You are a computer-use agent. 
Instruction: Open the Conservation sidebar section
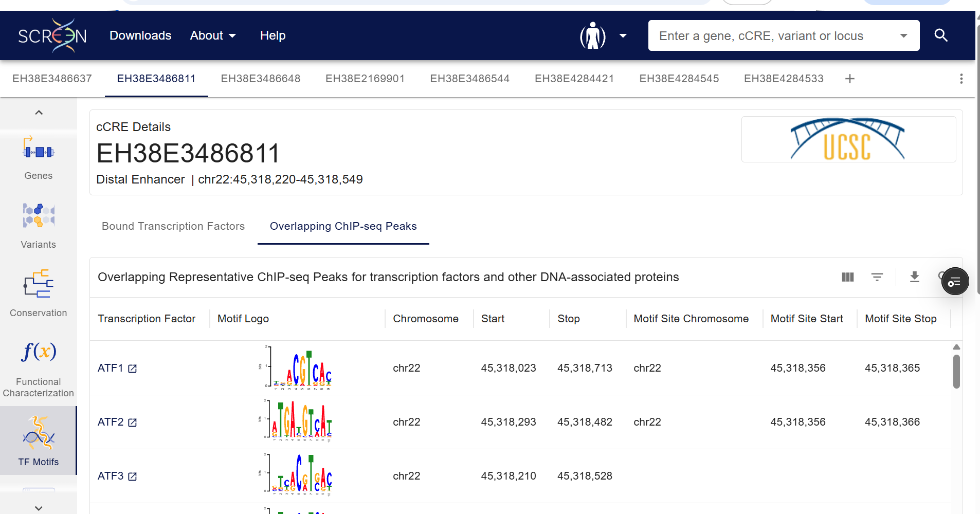(39, 293)
